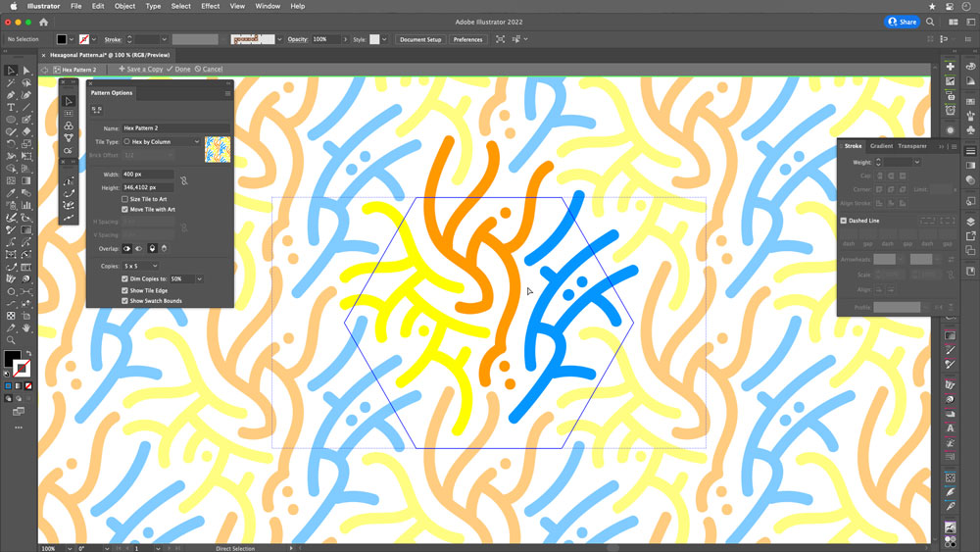
Task: Click the Document Setup button
Action: (x=420, y=39)
